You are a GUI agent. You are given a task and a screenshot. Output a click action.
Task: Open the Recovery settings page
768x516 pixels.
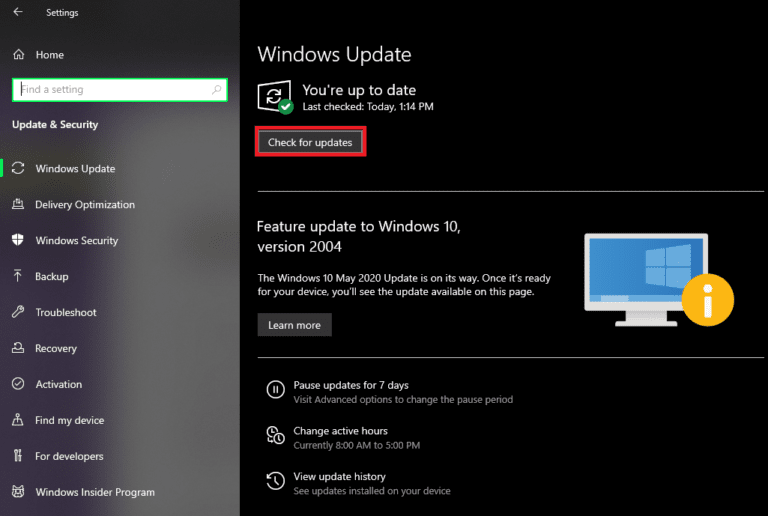pyautogui.click(x=56, y=349)
